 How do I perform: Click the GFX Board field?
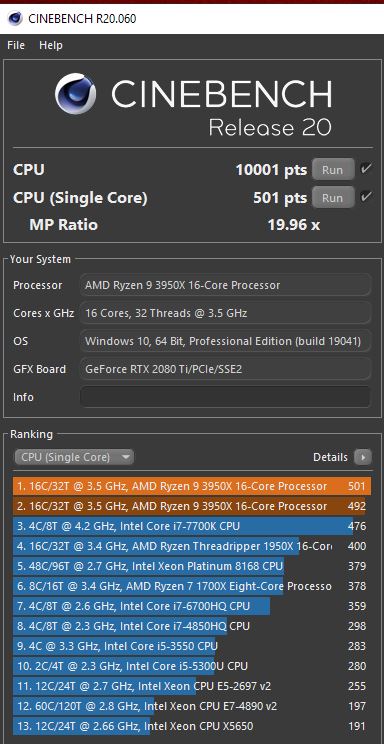225,369
